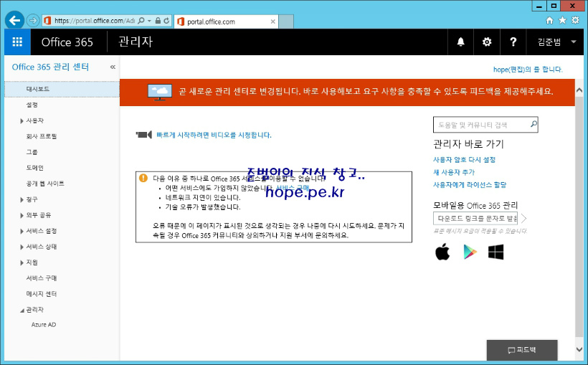Click the lock security icon in address bar
Screen dimensions: 588x365
[x=158, y=21]
